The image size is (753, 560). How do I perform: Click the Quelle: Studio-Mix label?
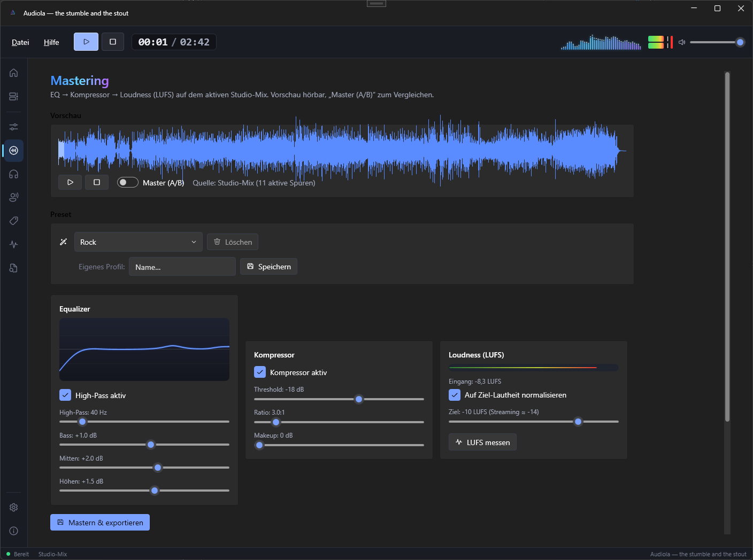tap(254, 183)
